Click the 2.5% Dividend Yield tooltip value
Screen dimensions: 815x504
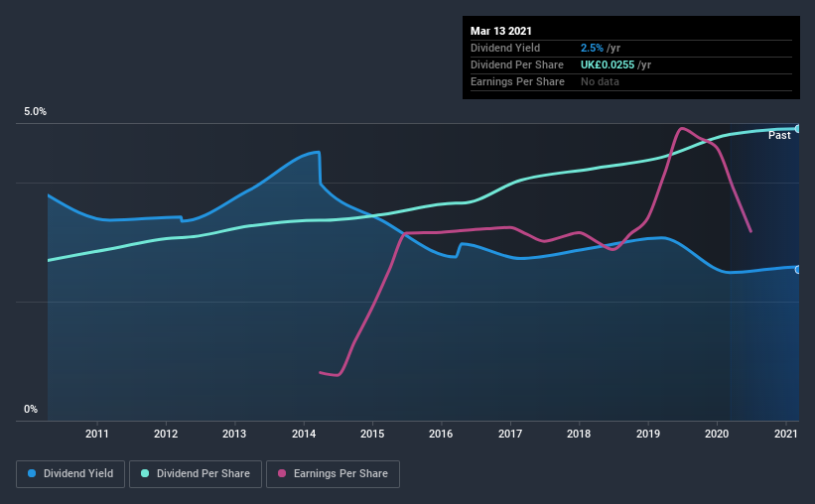(x=592, y=48)
